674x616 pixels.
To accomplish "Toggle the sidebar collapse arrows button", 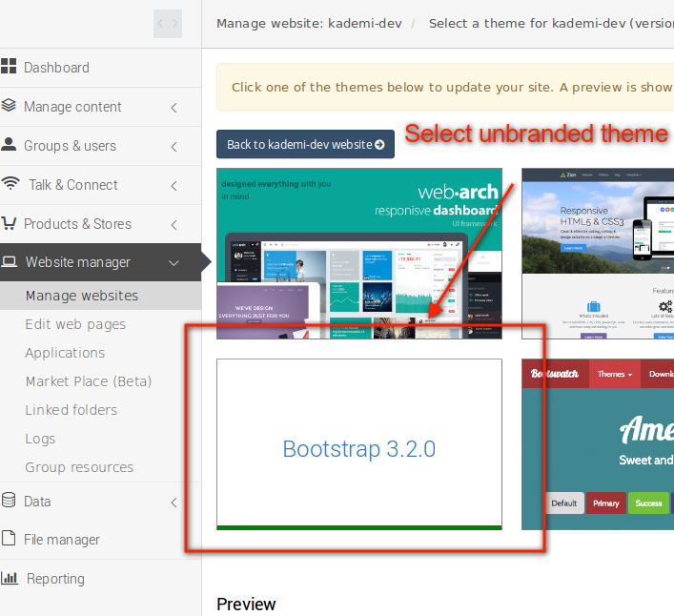I will (168, 24).
